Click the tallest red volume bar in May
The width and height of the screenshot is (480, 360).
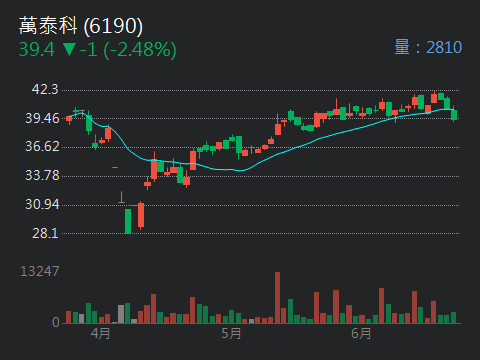(x=277, y=298)
